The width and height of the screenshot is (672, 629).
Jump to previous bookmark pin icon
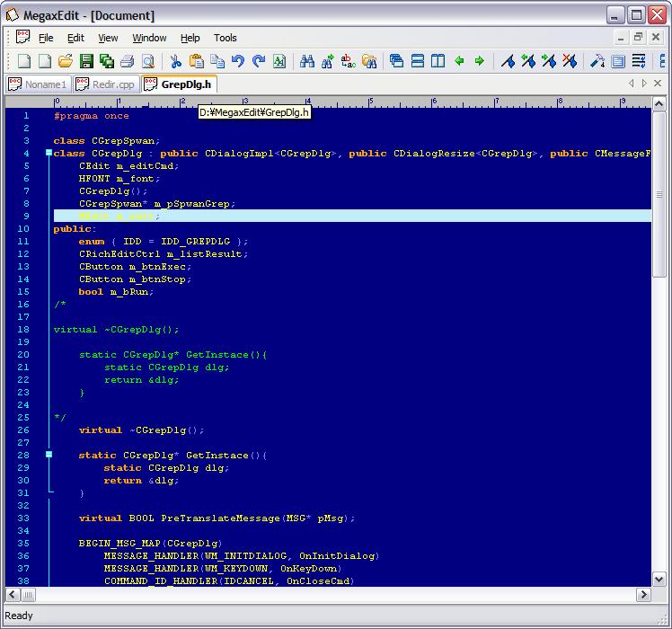(528, 61)
